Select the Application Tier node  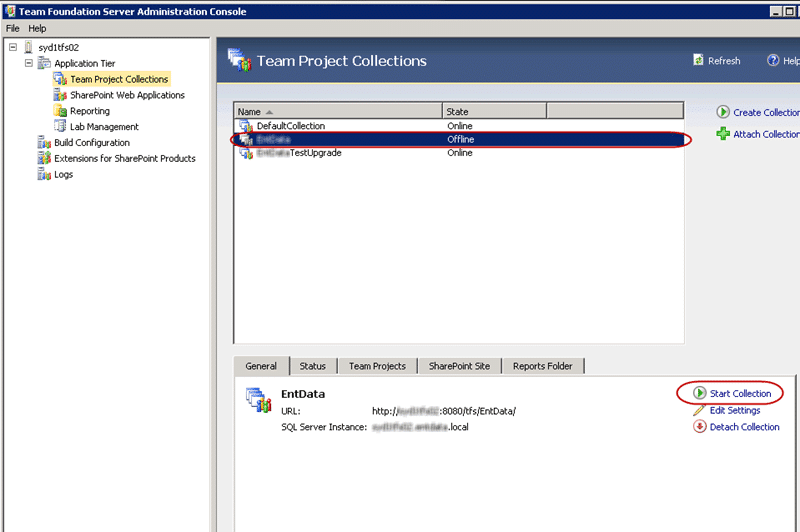tap(85, 63)
